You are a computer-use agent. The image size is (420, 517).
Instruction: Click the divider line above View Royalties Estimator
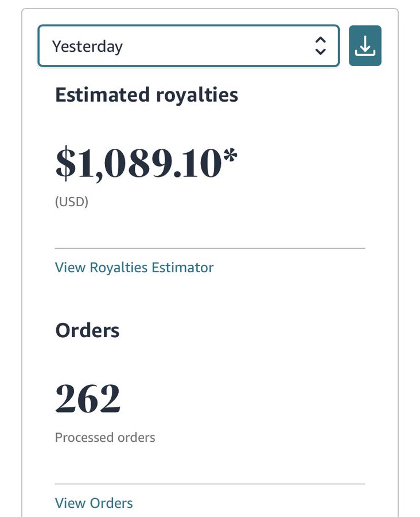click(x=210, y=248)
